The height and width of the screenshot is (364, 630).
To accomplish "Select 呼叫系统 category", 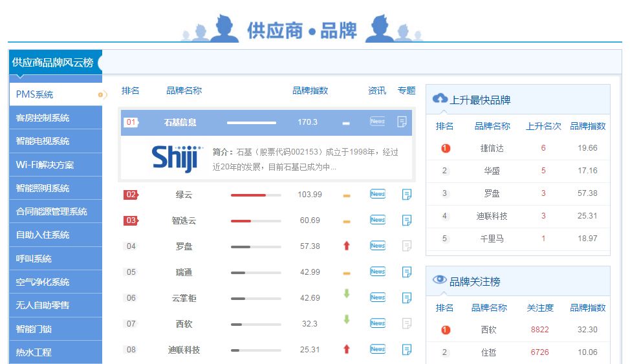I will point(56,259).
